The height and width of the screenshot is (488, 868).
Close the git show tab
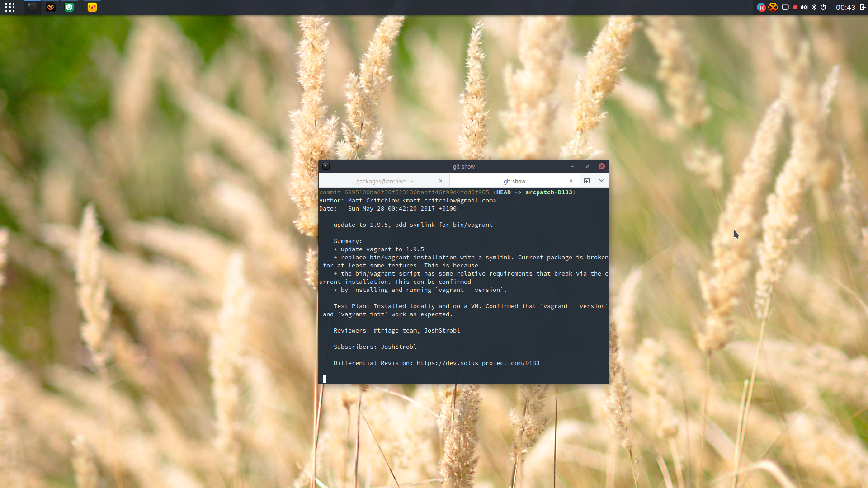(571, 181)
